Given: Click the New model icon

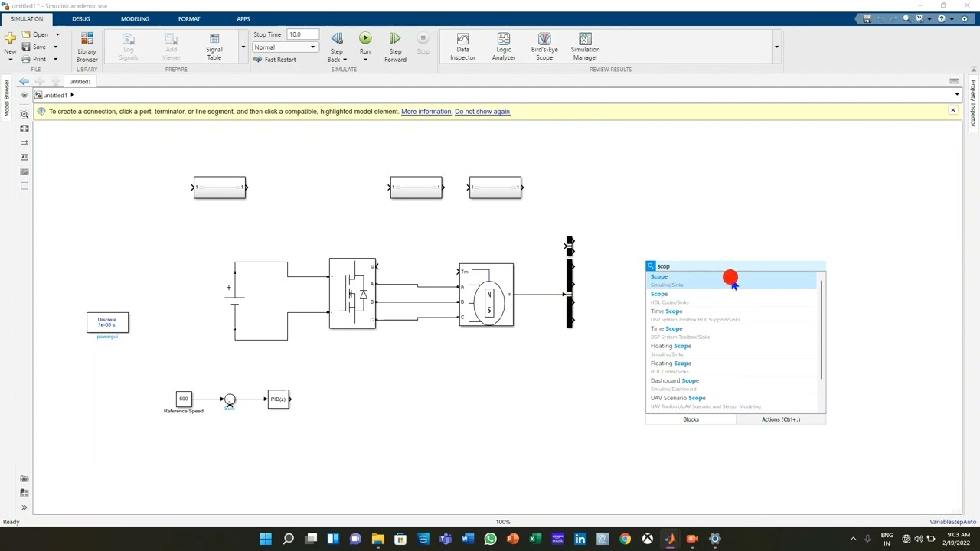Looking at the screenshot, I should click(x=10, y=38).
